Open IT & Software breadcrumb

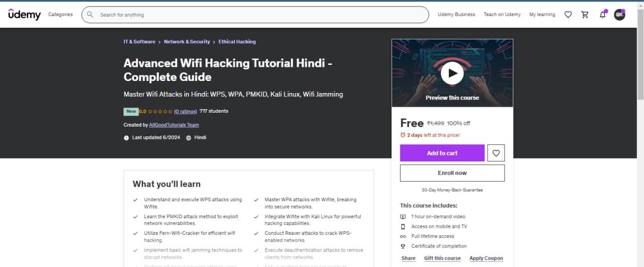pos(139,42)
